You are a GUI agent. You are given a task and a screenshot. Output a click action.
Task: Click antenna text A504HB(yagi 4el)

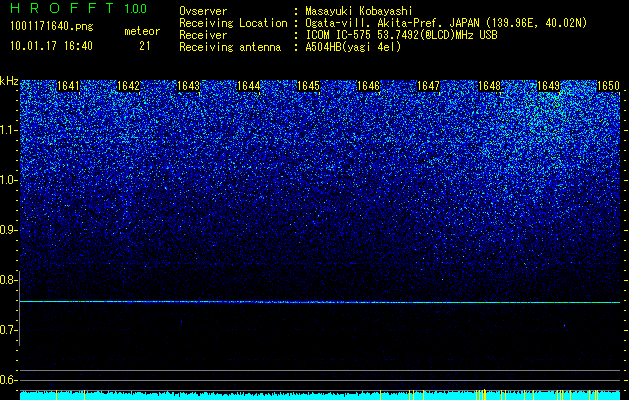(353, 47)
